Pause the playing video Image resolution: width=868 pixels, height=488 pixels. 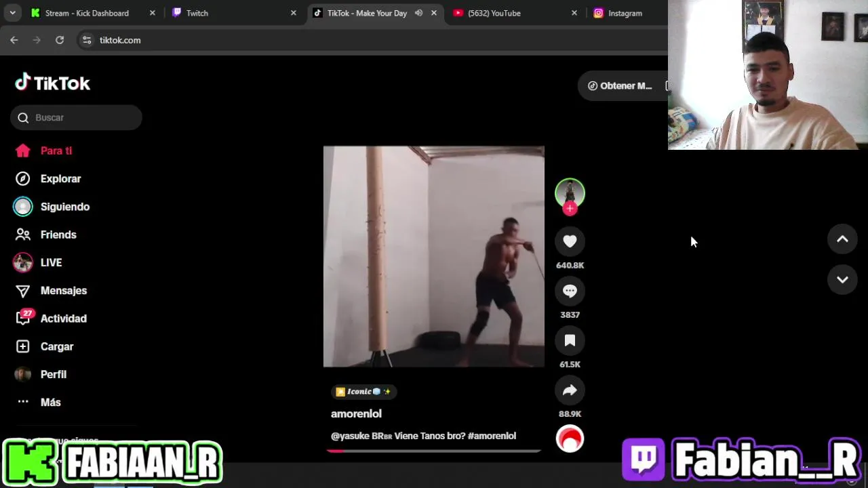[x=434, y=256]
